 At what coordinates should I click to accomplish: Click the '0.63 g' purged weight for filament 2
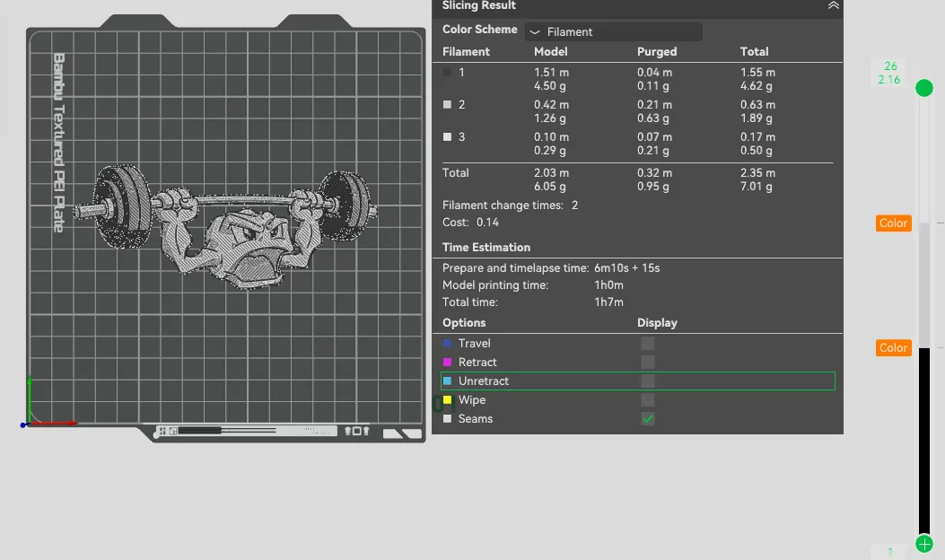coord(653,118)
